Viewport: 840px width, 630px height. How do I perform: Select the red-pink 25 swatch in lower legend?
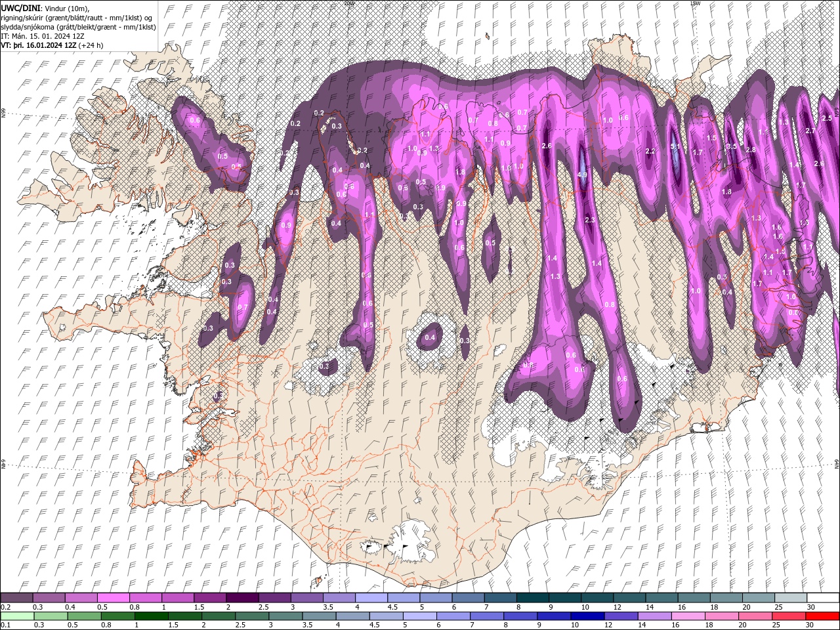pyautogui.click(x=787, y=616)
